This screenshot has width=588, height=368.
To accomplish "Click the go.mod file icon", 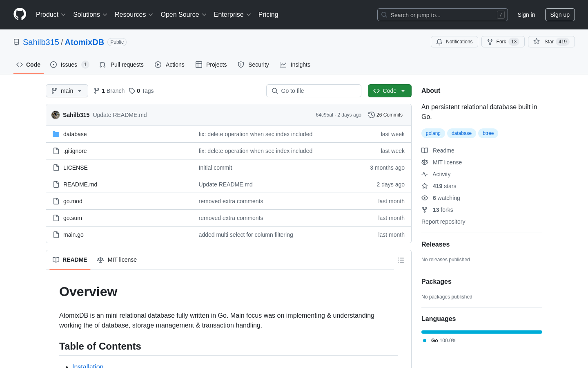I will point(56,201).
